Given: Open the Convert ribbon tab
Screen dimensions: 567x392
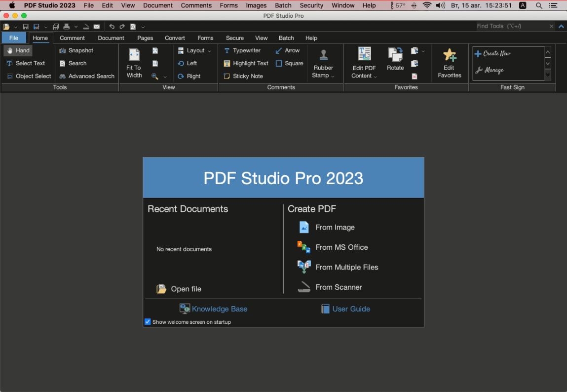Looking at the screenshot, I should [x=175, y=38].
